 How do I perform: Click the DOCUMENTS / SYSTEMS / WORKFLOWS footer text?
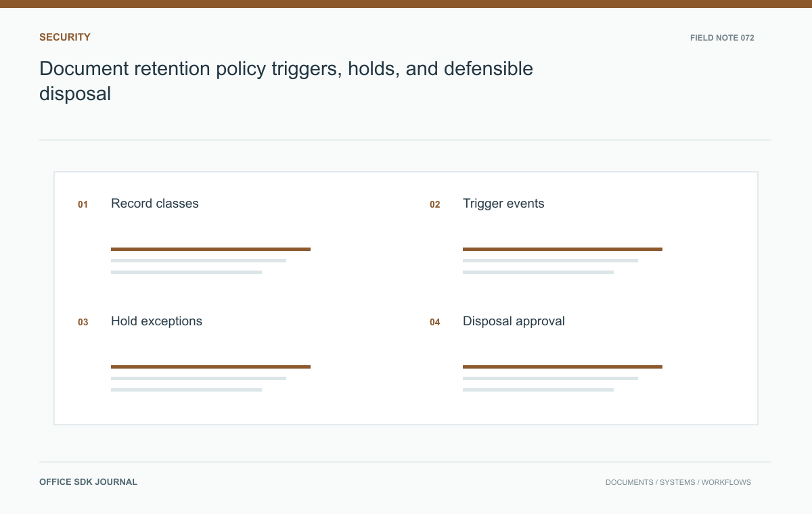pos(678,483)
